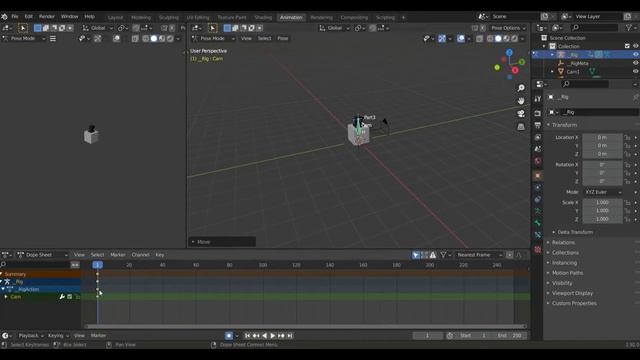Screen dimensions: 640x360
Task: Switch to the Scripting workspace tab
Action: point(385,18)
